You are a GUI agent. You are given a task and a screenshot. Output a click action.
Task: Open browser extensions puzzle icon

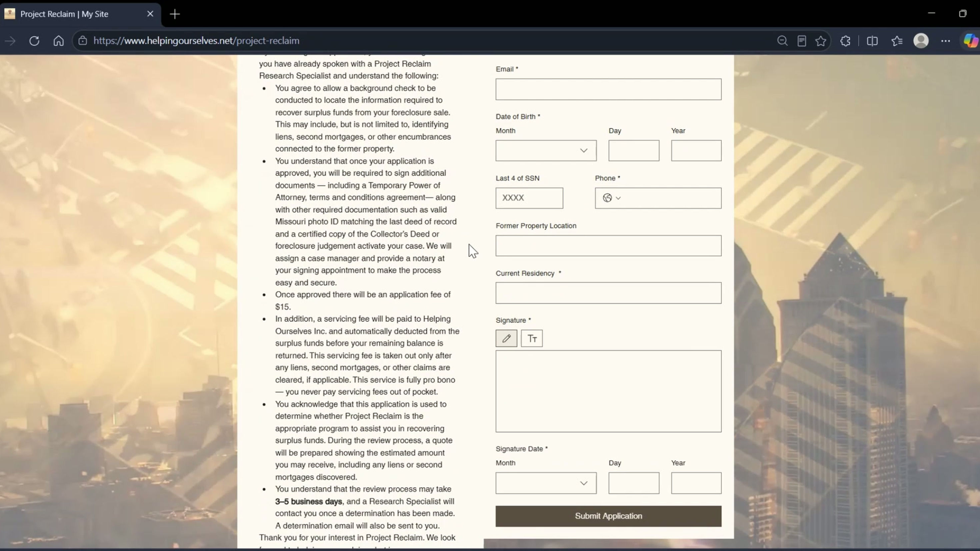coord(845,41)
